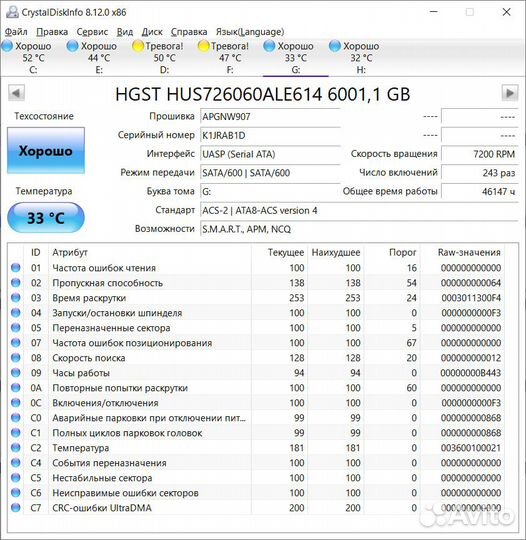Image resolution: width=526 pixels, height=540 pixels.
Task: Select row Часы работы
Action: pyautogui.click(x=257, y=373)
